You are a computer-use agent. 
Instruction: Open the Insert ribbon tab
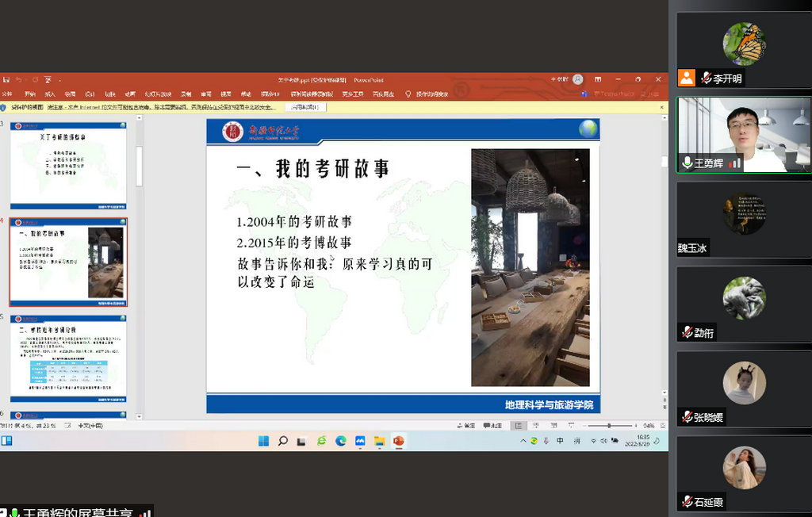coord(49,94)
